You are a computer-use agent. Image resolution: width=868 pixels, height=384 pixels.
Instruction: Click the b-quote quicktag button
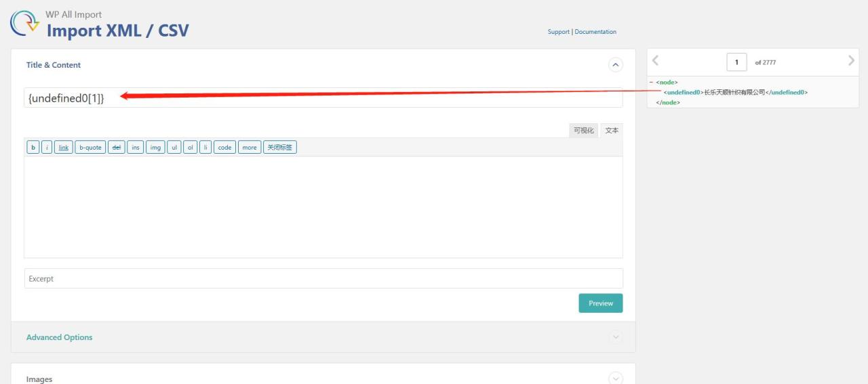point(90,148)
